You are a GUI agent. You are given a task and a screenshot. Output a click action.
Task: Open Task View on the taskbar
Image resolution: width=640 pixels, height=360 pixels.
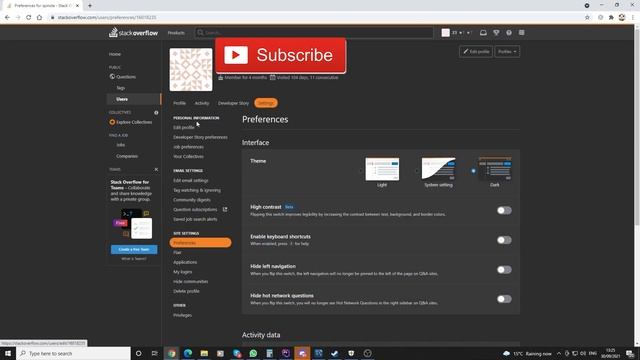click(155, 353)
